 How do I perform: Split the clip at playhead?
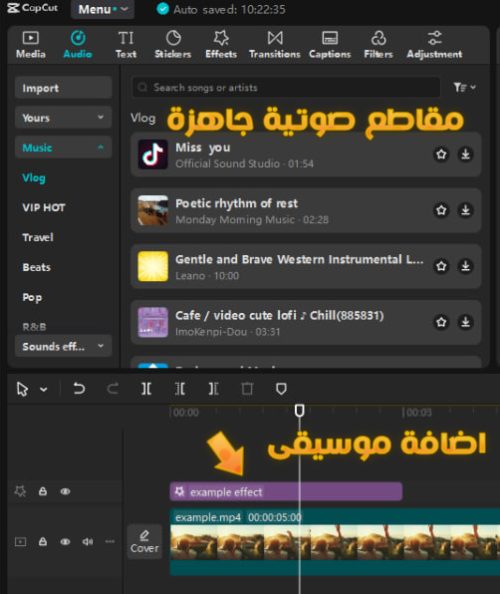click(x=146, y=389)
